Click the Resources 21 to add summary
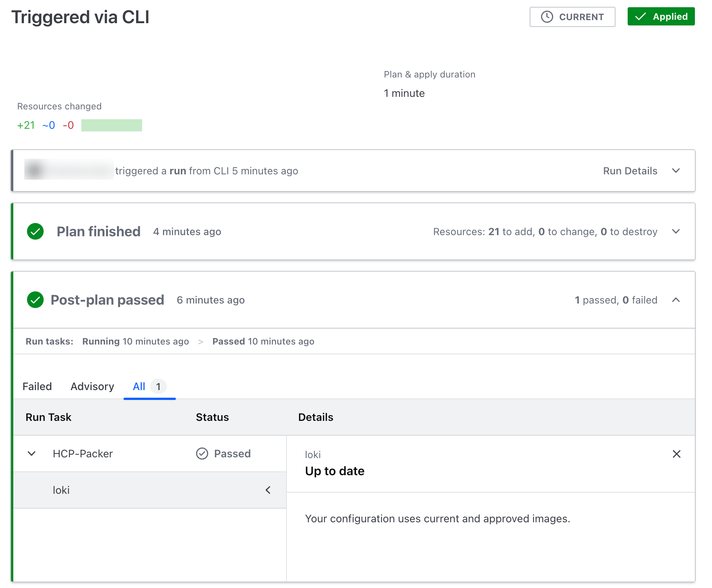The height and width of the screenshot is (588, 712). point(545,232)
